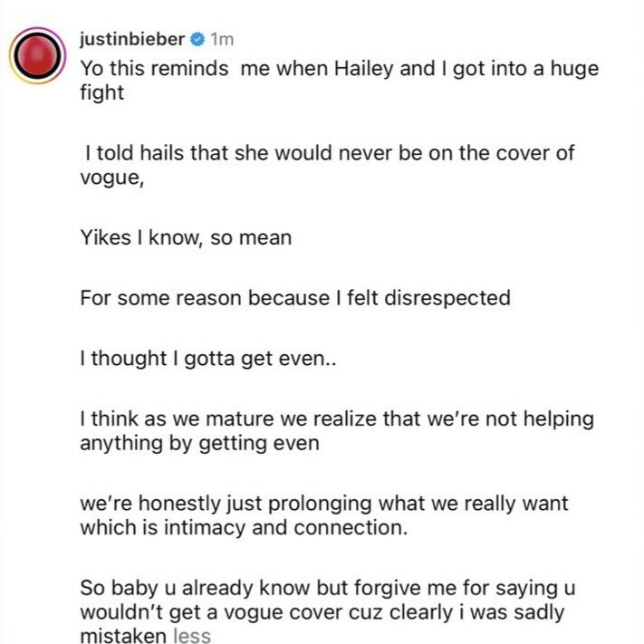Viewport: 644px width, 644px height.
Task: Click 'For some reason because I felt disrespected'
Action: 294,297
